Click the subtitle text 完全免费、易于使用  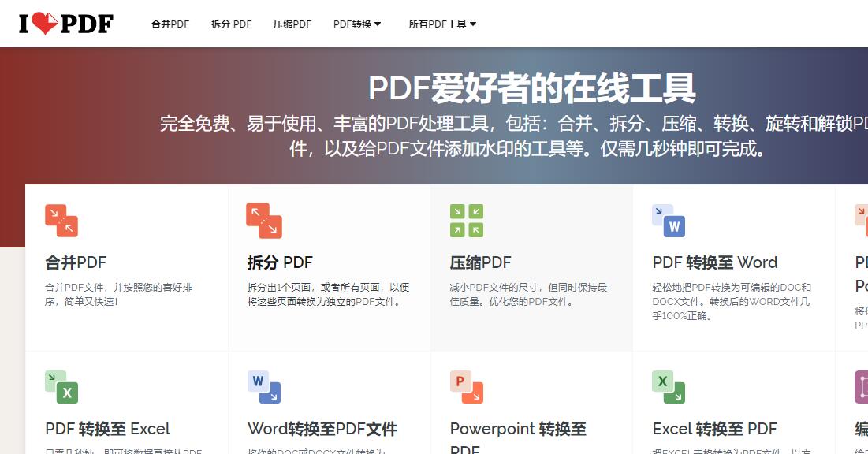(514, 136)
